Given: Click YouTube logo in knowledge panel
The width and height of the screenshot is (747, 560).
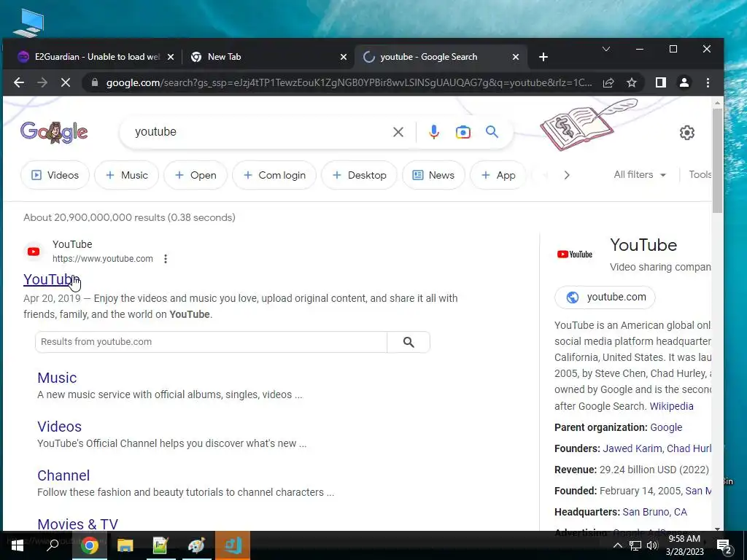Looking at the screenshot, I should coord(575,254).
